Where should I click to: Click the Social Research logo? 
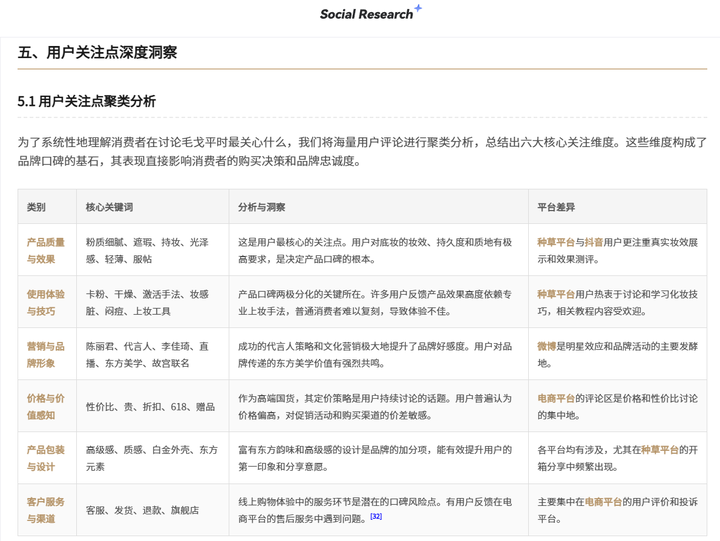pyautogui.click(x=371, y=14)
